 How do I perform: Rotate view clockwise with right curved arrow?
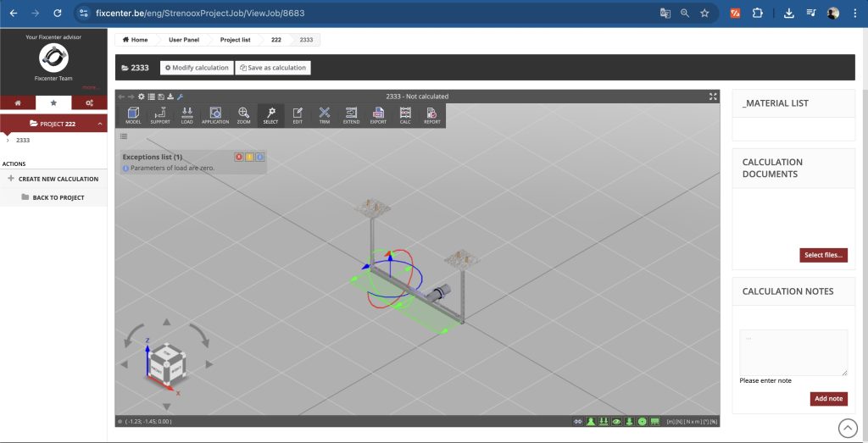200,336
